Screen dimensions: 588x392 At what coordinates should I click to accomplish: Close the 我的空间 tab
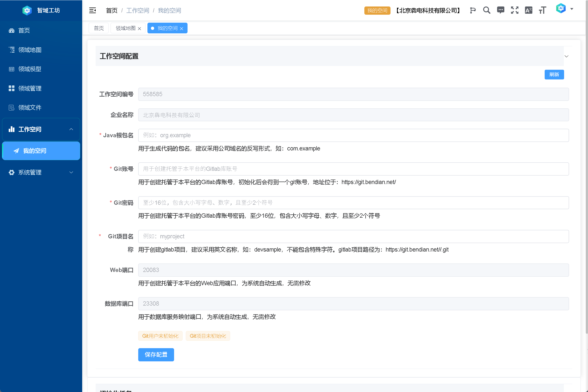point(182,28)
